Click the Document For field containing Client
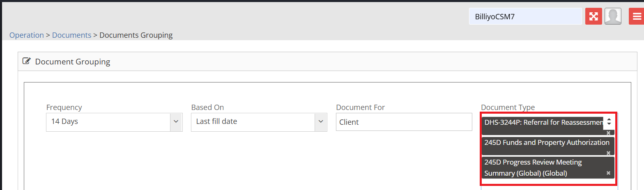 pyautogui.click(x=404, y=122)
